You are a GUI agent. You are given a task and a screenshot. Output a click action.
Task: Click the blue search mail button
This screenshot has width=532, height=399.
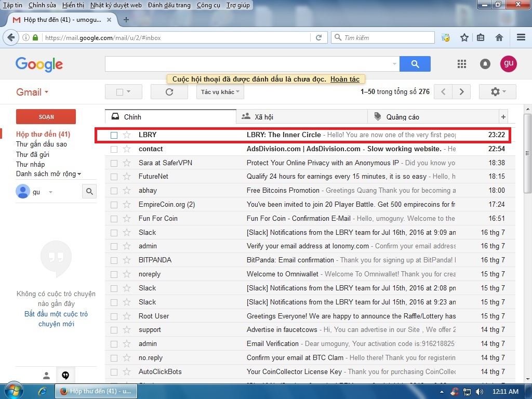[x=415, y=64]
